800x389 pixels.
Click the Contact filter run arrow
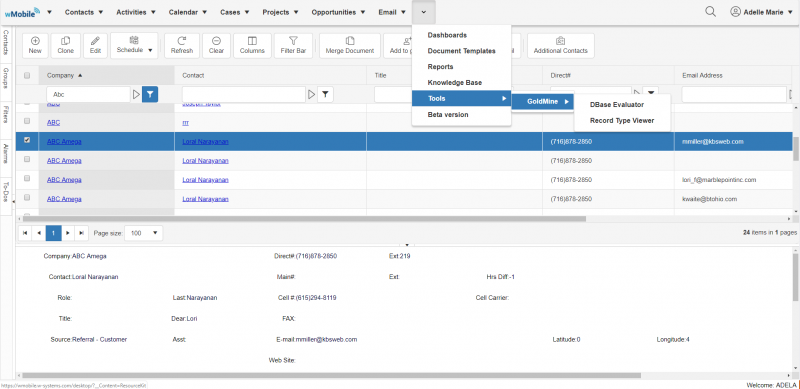(x=312, y=94)
